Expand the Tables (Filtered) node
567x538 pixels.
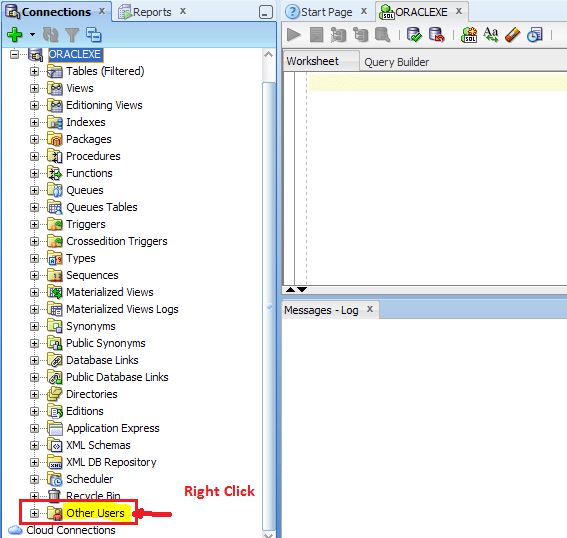(x=34, y=71)
